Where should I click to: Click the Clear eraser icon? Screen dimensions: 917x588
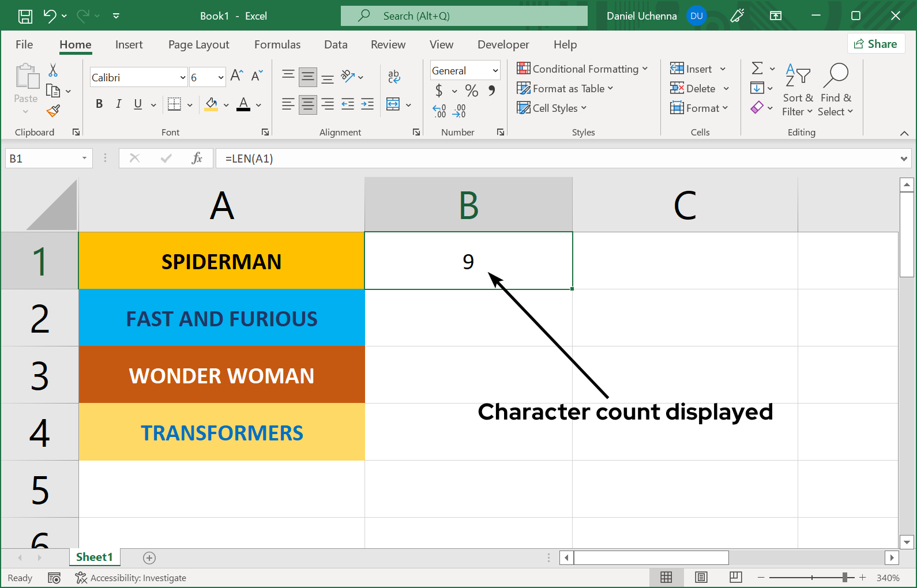coord(757,107)
